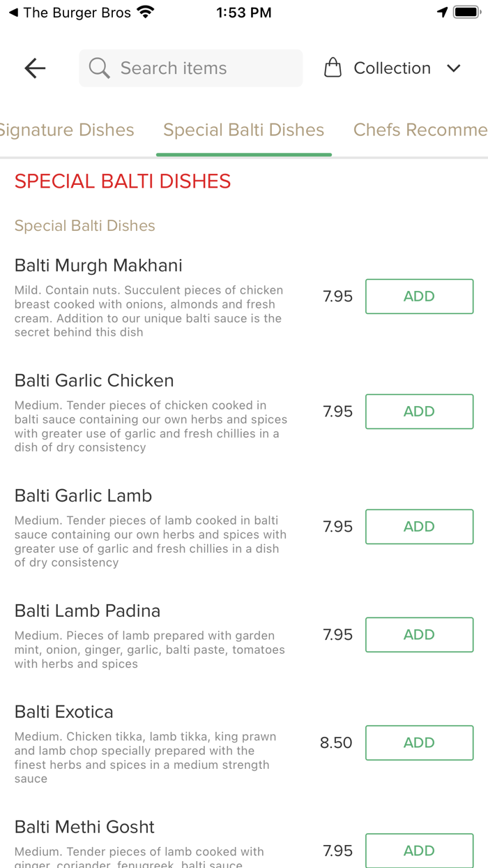Add Balti Lamb Padina to order
This screenshot has height=868, width=488.
point(419,635)
